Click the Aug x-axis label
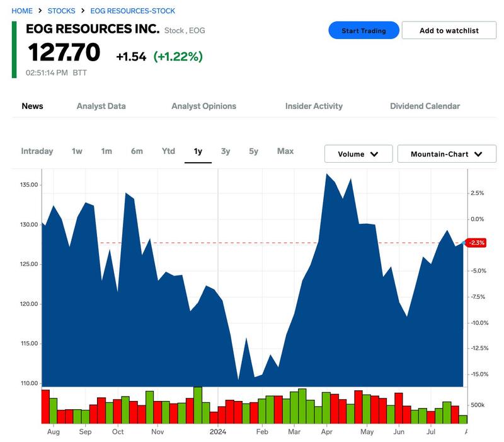504x442 pixels. 54,432
